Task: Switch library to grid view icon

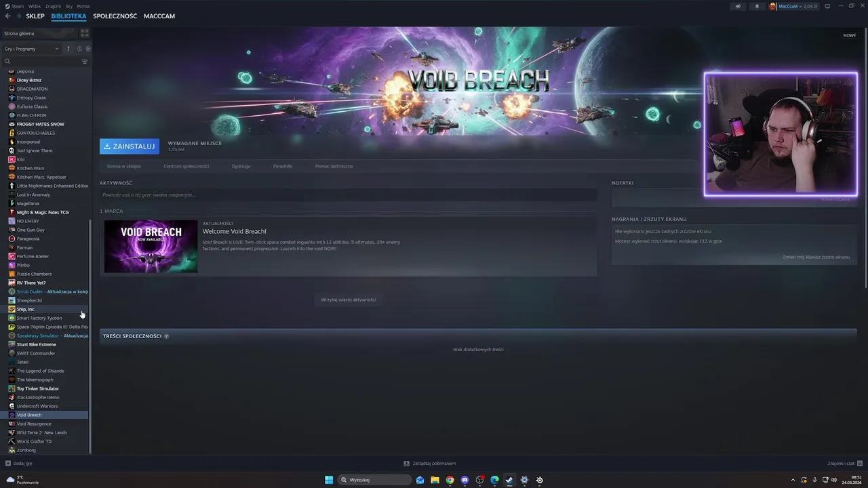Action: coord(85,33)
